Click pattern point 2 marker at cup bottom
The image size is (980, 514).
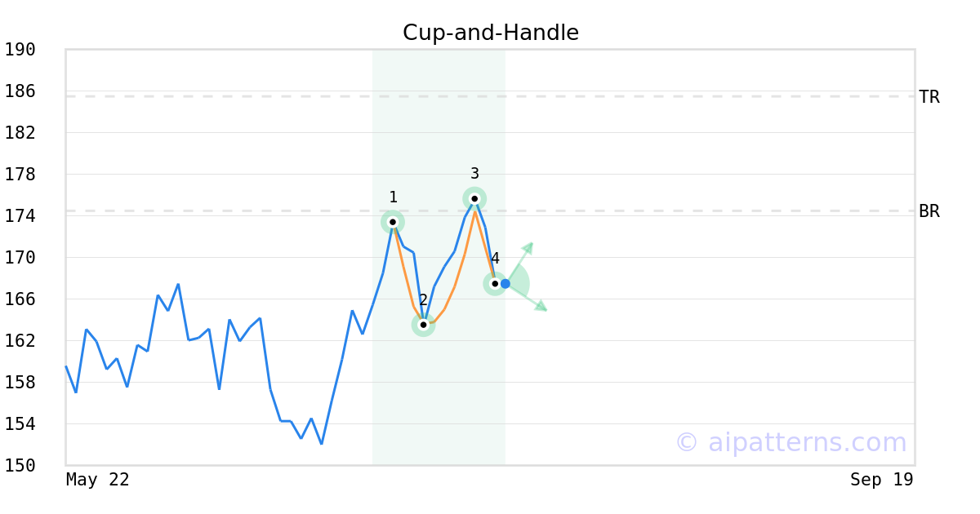(423, 325)
